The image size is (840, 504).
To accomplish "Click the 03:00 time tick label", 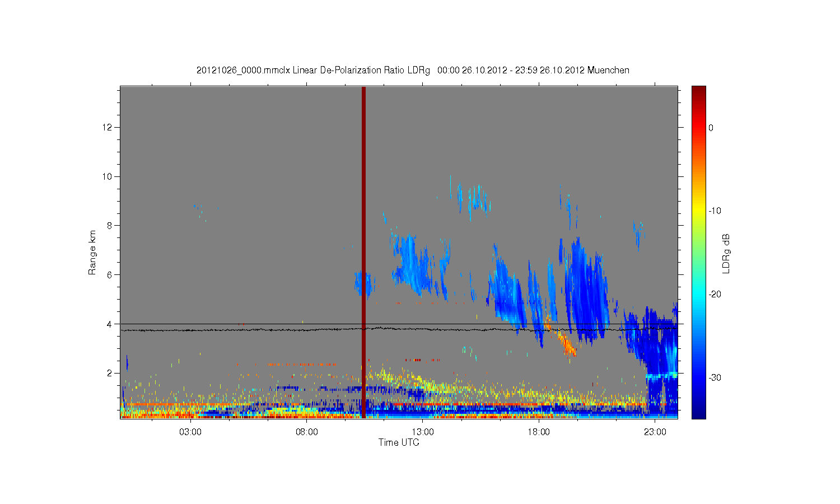I will (190, 432).
